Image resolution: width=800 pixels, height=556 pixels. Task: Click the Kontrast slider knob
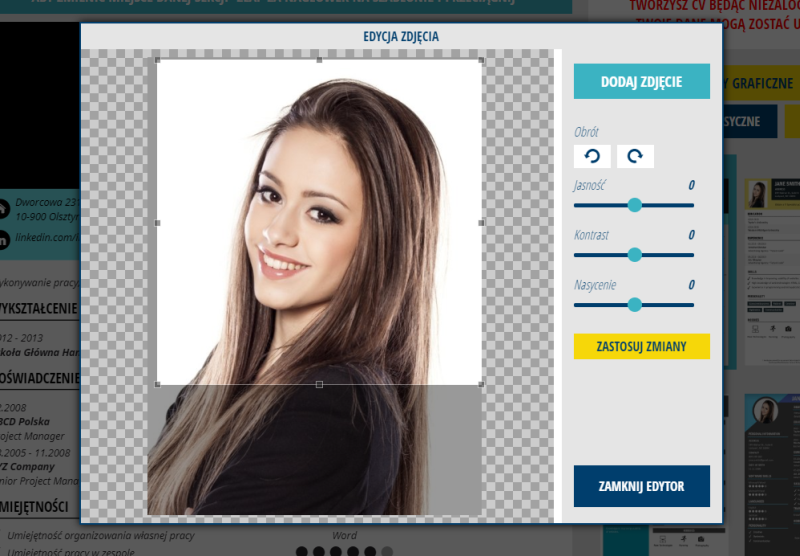634,255
